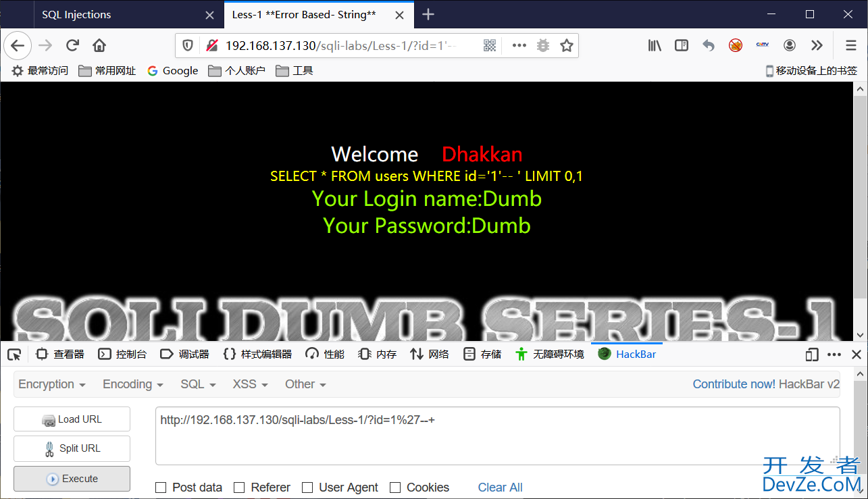This screenshot has height=499, width=868.
Task: Bookmark this page with the star
Action: 566,45
